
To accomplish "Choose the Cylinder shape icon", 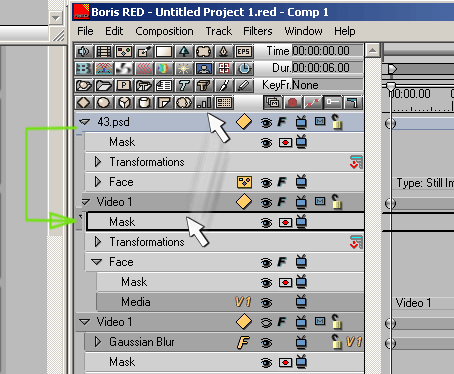I will 144,102.
